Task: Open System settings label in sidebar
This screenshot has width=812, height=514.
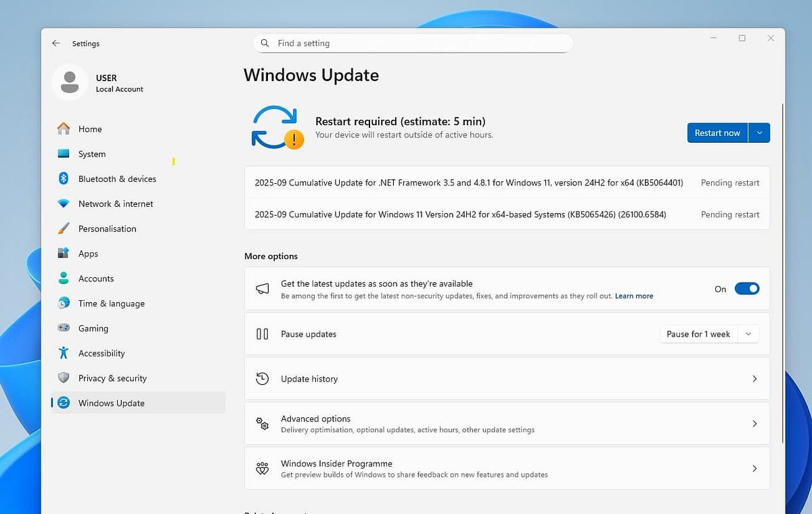Action: pos(92,154)
